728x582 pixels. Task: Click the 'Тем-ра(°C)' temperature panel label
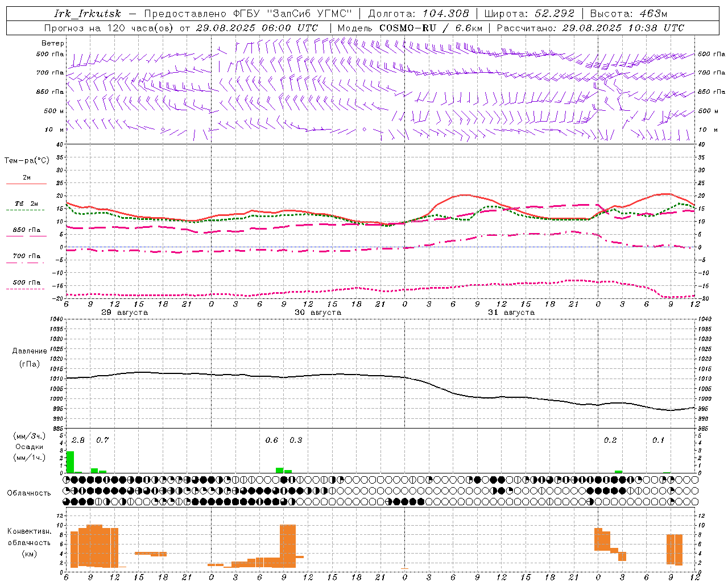click(27, 160)
